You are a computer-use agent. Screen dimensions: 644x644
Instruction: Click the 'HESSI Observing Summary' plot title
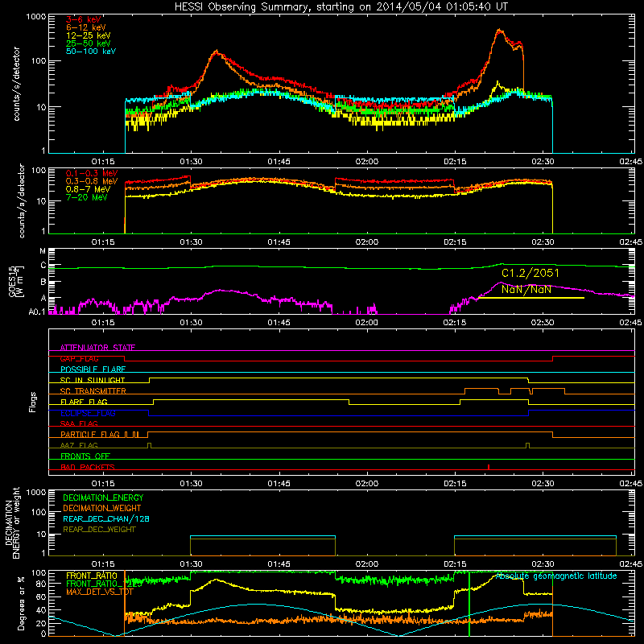click(341, 7)
